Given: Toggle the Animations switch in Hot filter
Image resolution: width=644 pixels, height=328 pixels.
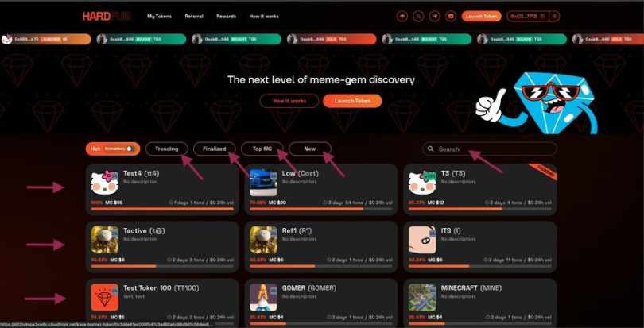Looking at the screenshot, I should point(130,149).
